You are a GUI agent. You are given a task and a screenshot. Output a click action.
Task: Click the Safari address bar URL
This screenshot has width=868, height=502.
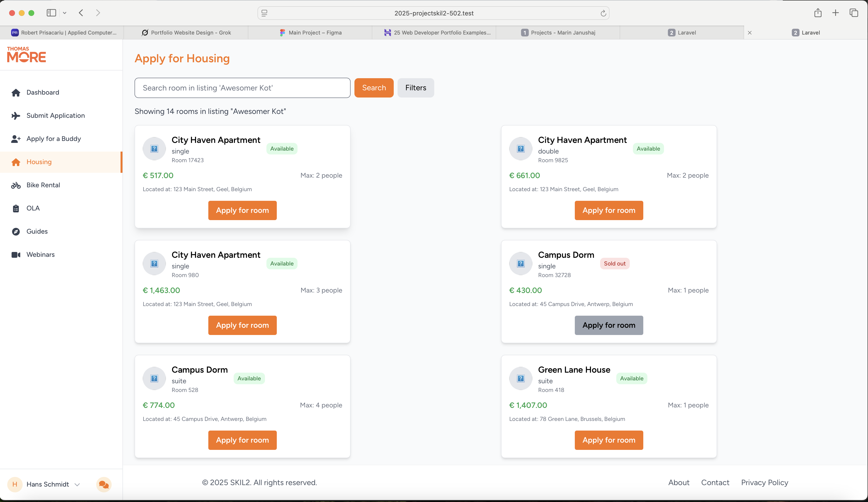pos(434,13)
